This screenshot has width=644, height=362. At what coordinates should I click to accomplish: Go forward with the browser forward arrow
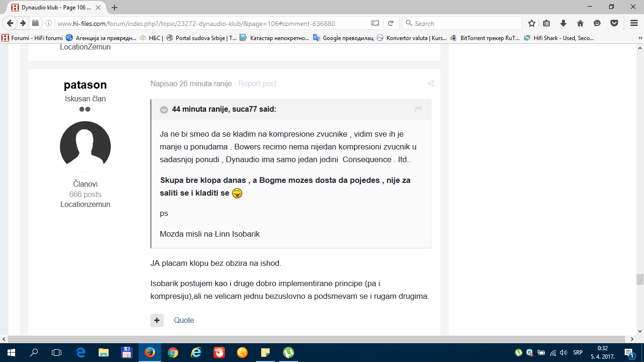pyautogui.click(x=23, y=23)
